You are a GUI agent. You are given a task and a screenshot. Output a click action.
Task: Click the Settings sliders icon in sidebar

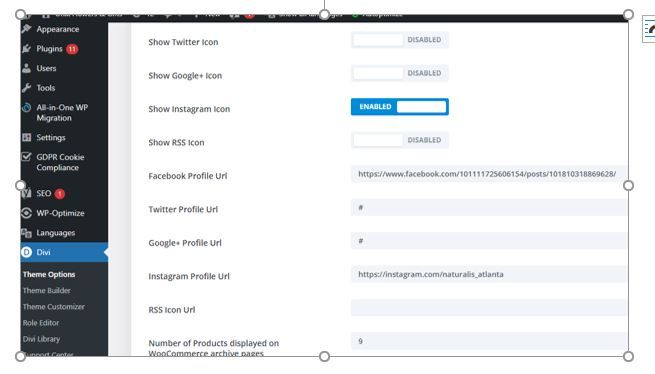click(27, 137)
